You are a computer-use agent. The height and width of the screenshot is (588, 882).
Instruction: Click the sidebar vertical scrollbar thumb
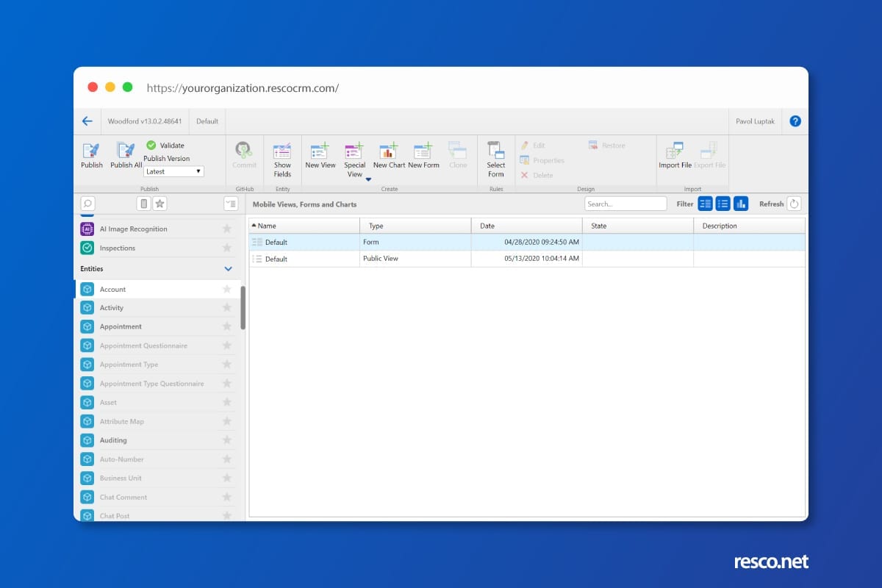point(243,307)
